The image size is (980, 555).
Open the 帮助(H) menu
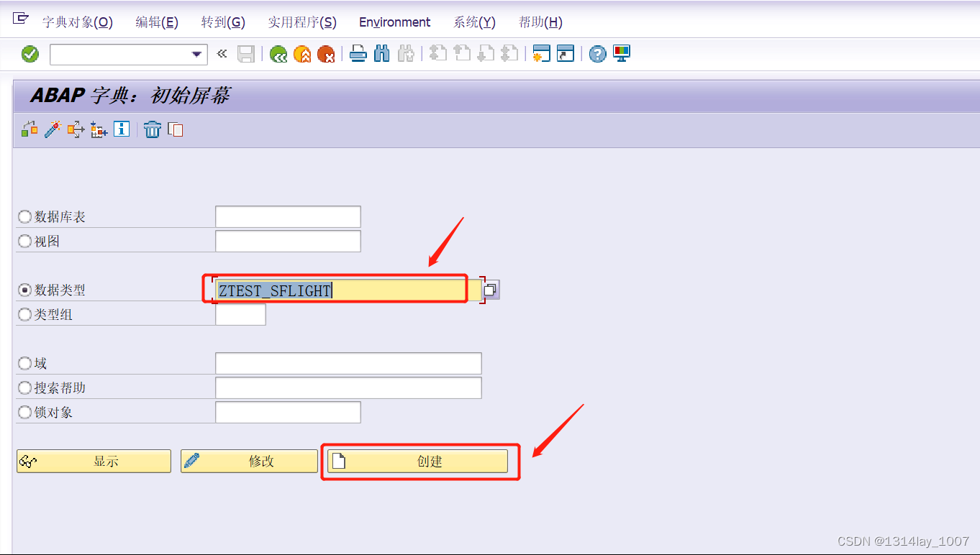[540, 22]
